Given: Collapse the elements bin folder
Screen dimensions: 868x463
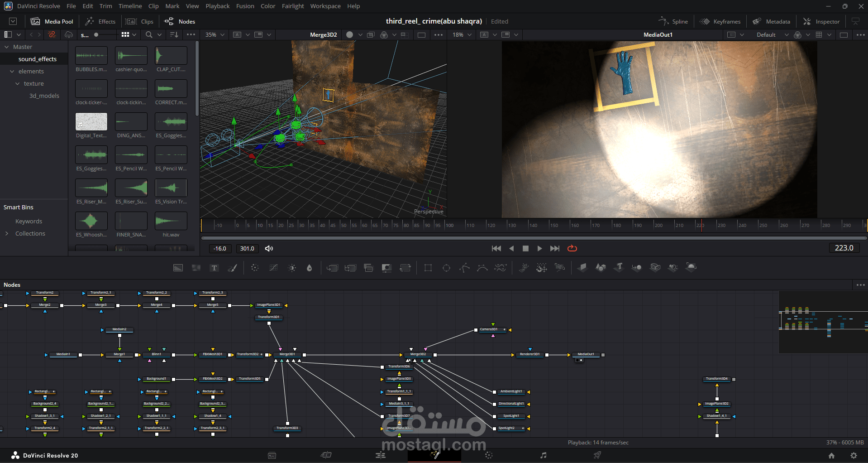Looking at the screenshot, I should (x=12, y=72).
